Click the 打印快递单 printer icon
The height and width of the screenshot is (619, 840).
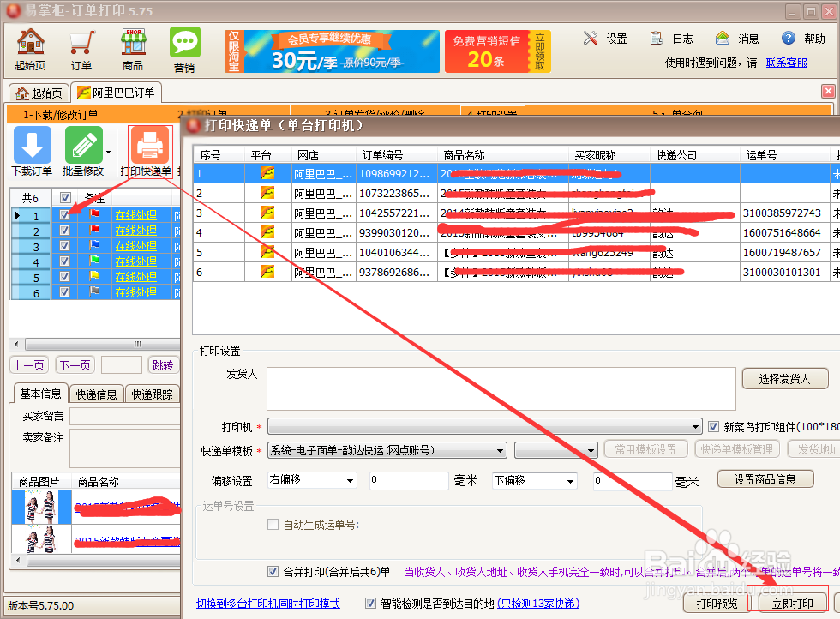click(150, 145)
